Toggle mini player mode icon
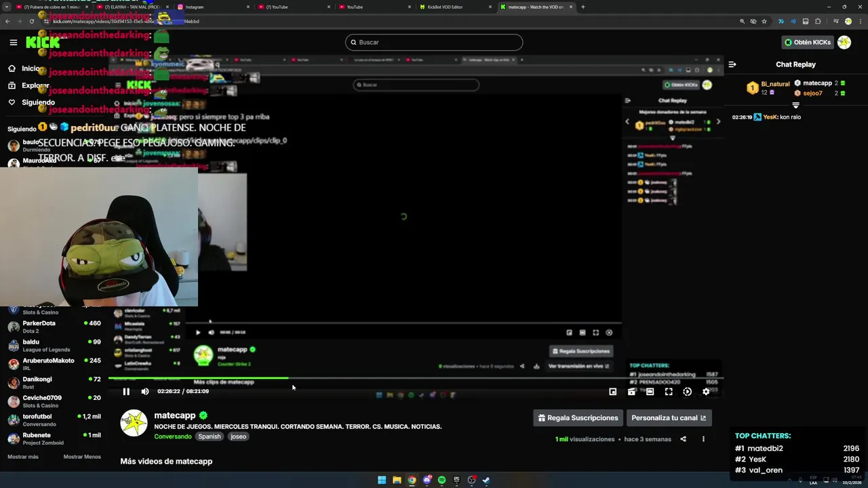Viewport: 868px width, 488px height. pos(612,391)
